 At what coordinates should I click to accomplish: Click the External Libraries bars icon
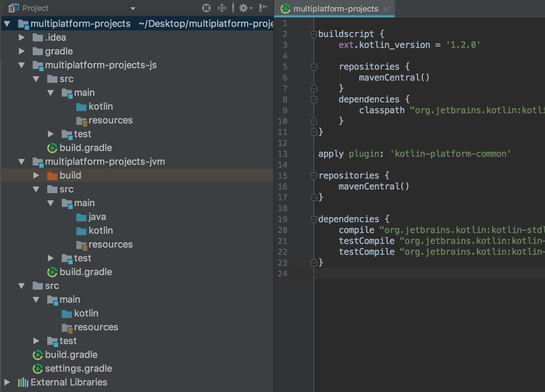23,382
